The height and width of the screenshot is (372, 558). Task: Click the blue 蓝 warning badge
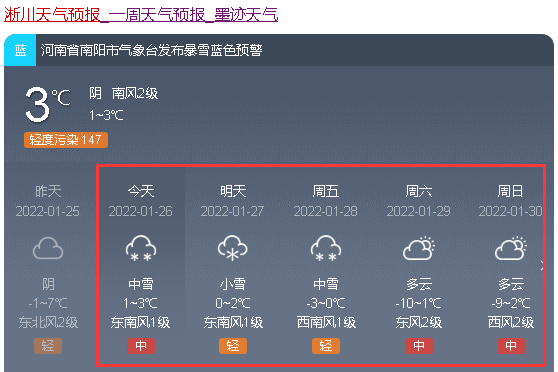point(20,50)
